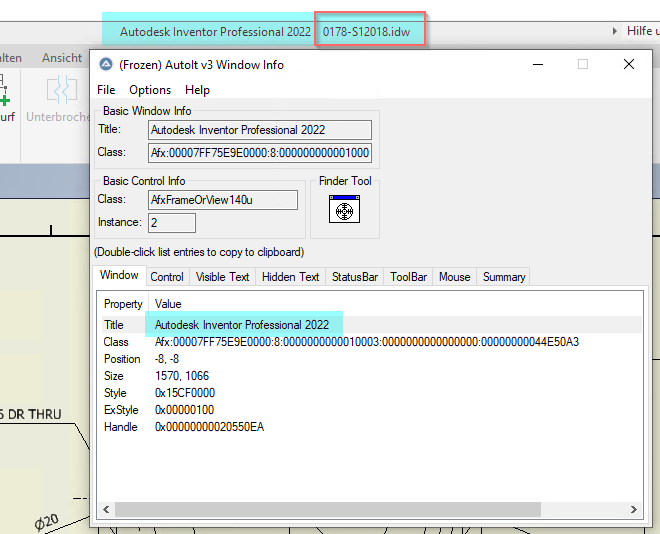Image resolution: width=660 pixels, height=534 pixels.
Task: Switch to the Visible Text tab
Action: pyautogui.click(x=222, y=277)
